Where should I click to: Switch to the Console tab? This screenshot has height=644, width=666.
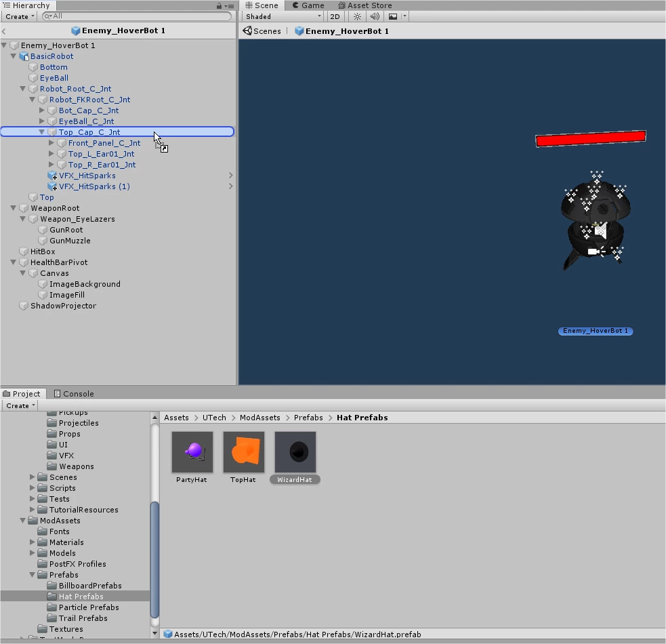pyautogui.click(x=74, y=394)
